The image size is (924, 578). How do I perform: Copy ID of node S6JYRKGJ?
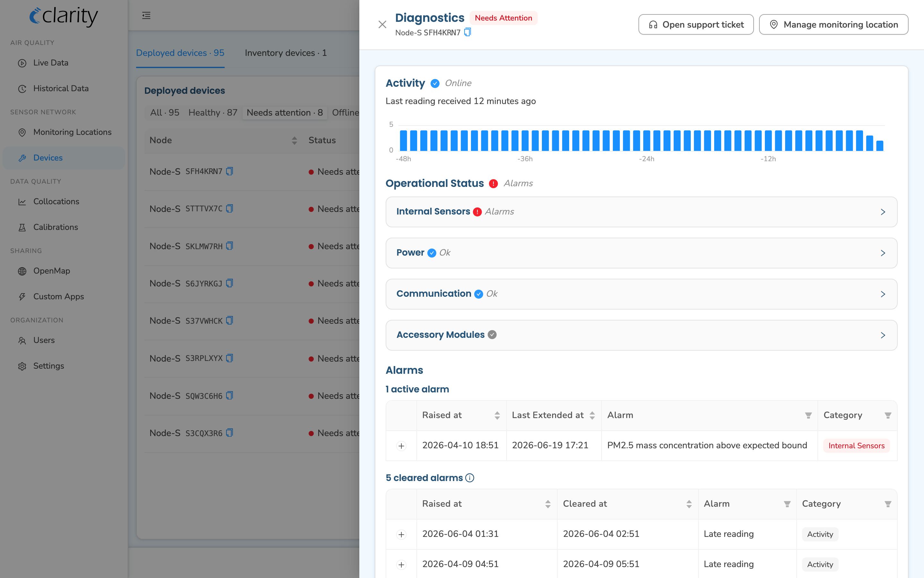tap(229, 283)
